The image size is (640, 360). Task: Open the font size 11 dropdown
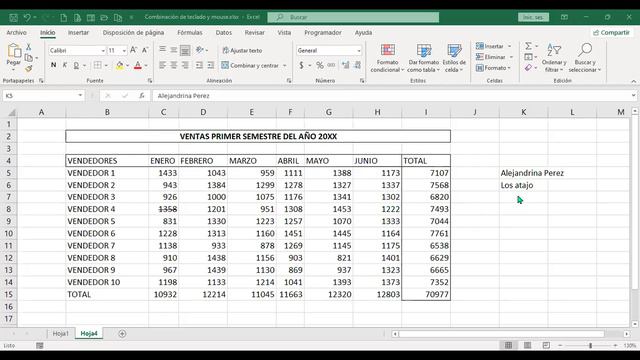pos(124,51)
